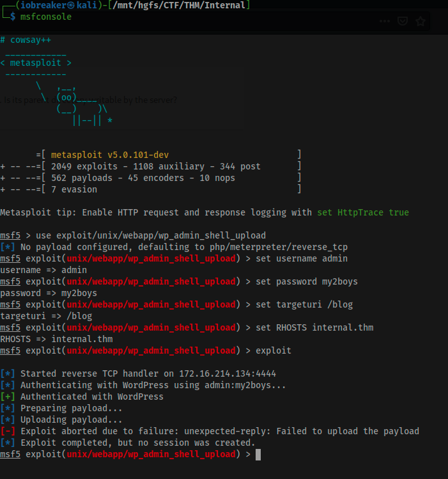448x479 pixels.
Task: Click the line "2049 exploits - 1108 auxiliary - 344 post"
Action: point(156,166)
